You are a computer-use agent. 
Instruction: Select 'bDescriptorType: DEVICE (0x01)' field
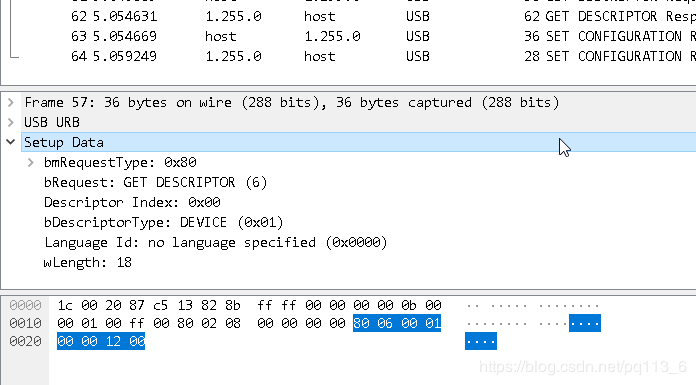(163, 222)
